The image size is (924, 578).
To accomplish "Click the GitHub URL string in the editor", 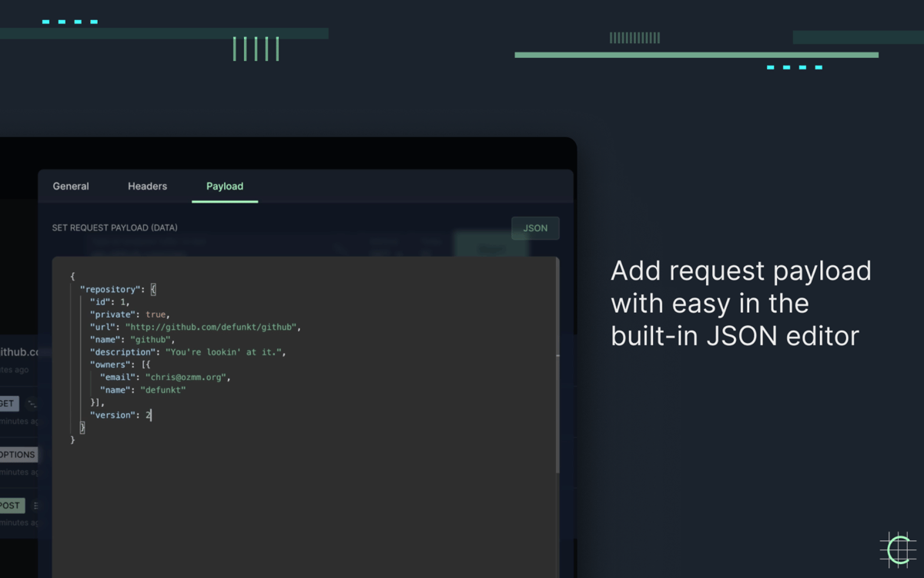I will point(212,327).
